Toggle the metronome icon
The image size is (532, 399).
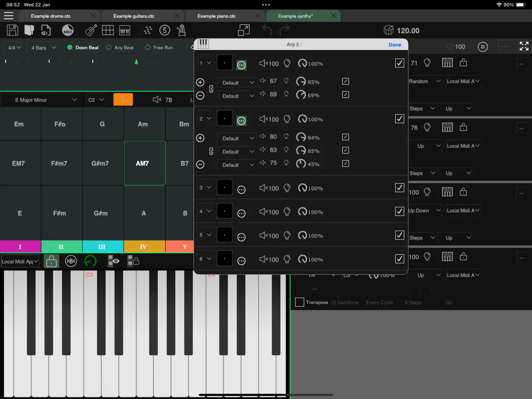coord(181,30)
